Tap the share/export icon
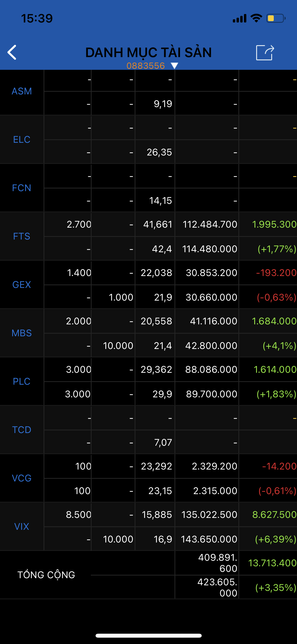Viewport: 297px width, 644px height. [x=265, y=53]
